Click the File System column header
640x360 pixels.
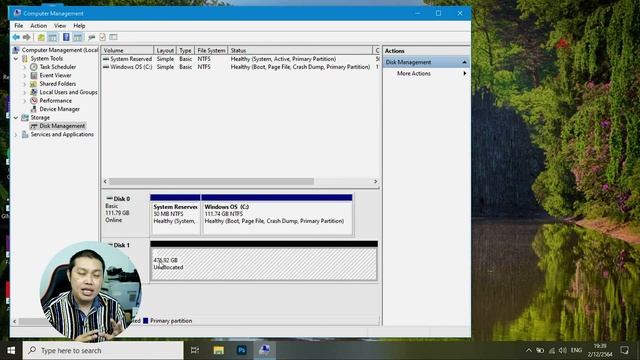[211, 51]
